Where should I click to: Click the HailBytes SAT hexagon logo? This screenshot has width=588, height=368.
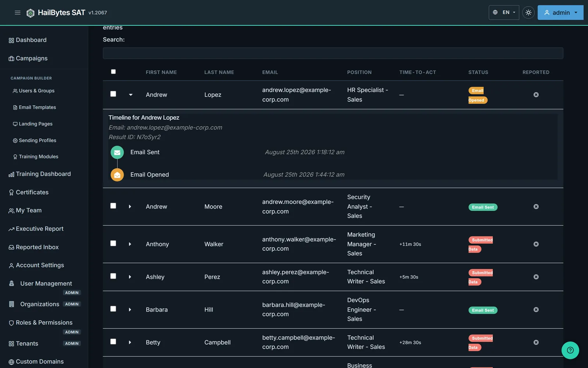click(x=31, y=13)
